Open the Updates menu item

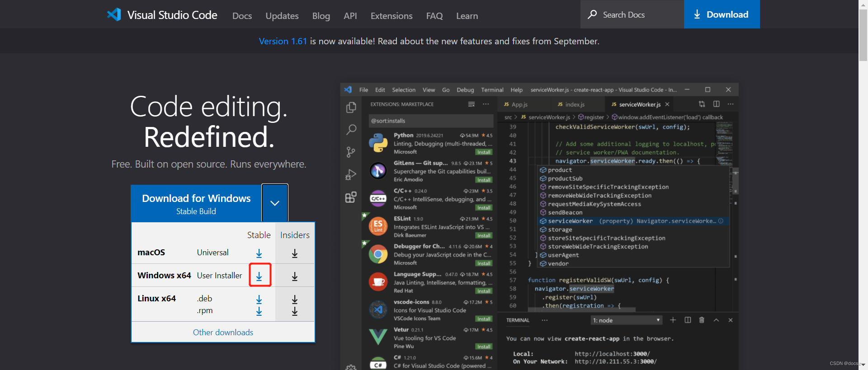[x=282, y=16]
